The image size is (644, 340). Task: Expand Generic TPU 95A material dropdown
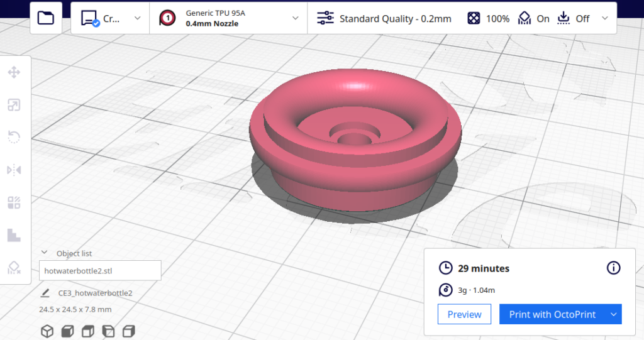[x=296, y=18]
